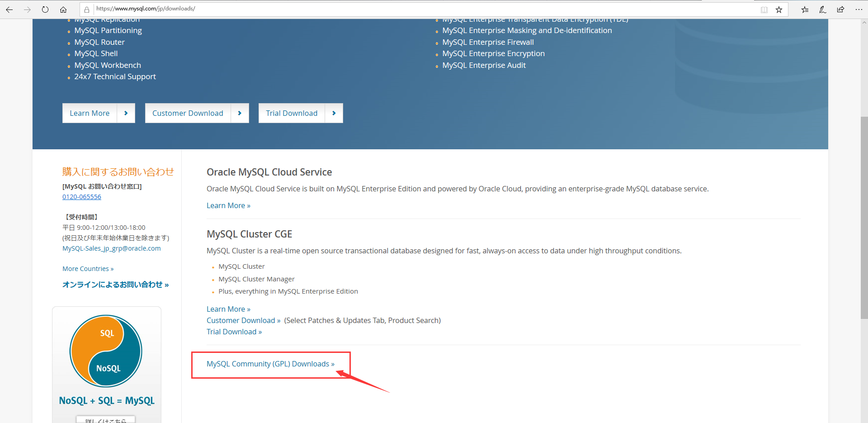Image resolution: width=868 pixels, height=423 pixels.
Task: Open reading view icon in address bar
Action: [764, 10]
